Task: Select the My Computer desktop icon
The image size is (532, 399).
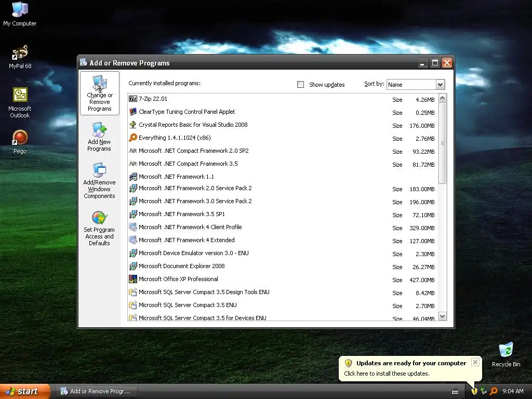Action: [20, 14]
